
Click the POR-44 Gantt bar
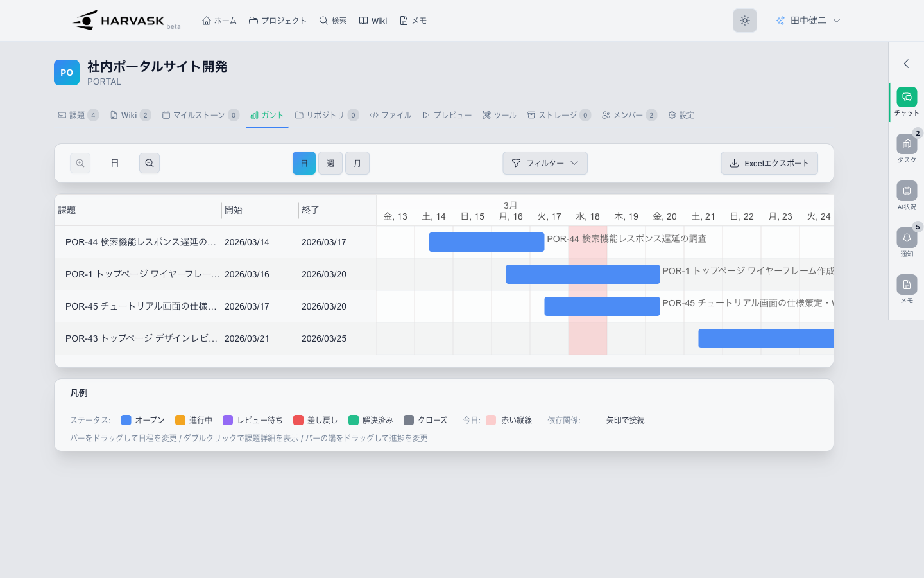[x=486, y=242]
